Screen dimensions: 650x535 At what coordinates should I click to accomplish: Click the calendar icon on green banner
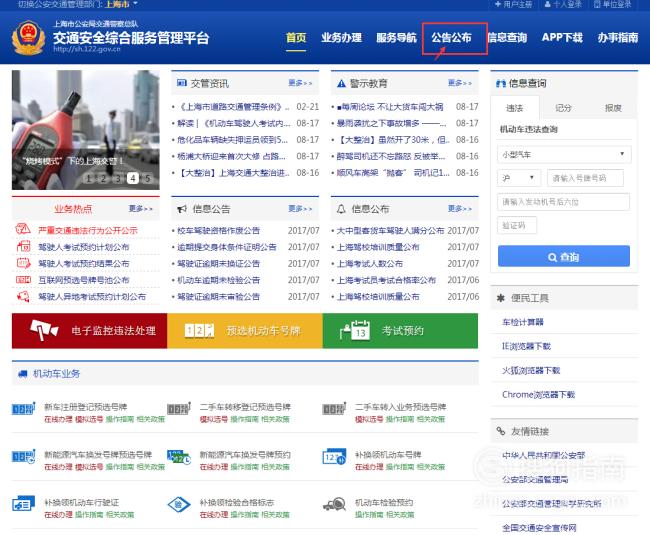coord(355,330)
